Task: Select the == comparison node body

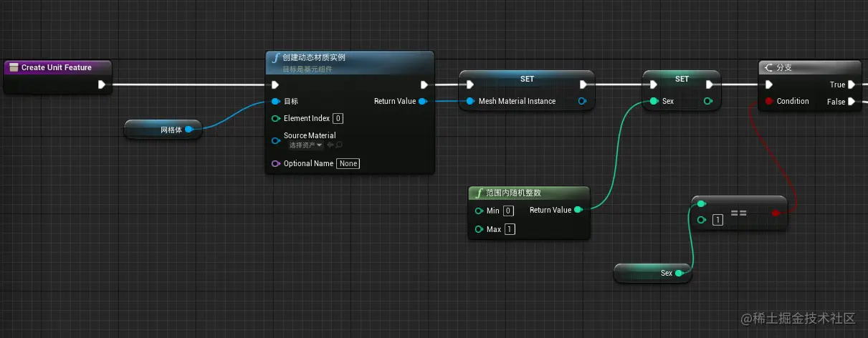Action: pyautogui.click(x=739, y=213)
